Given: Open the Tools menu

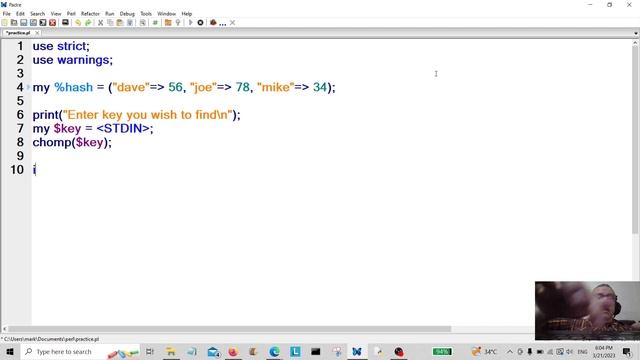Looking at the screenshot, I should coord(146,13).
